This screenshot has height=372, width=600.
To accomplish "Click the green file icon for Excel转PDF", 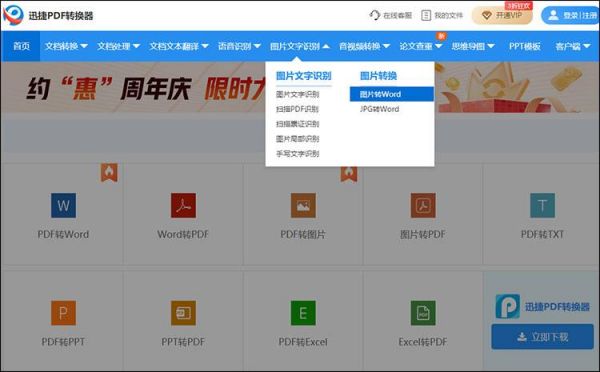I will 423,313.
